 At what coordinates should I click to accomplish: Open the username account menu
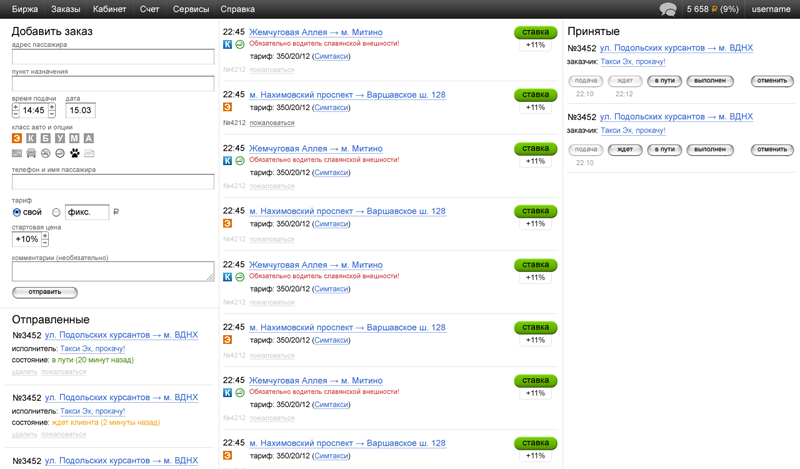(x=771, y=9)
